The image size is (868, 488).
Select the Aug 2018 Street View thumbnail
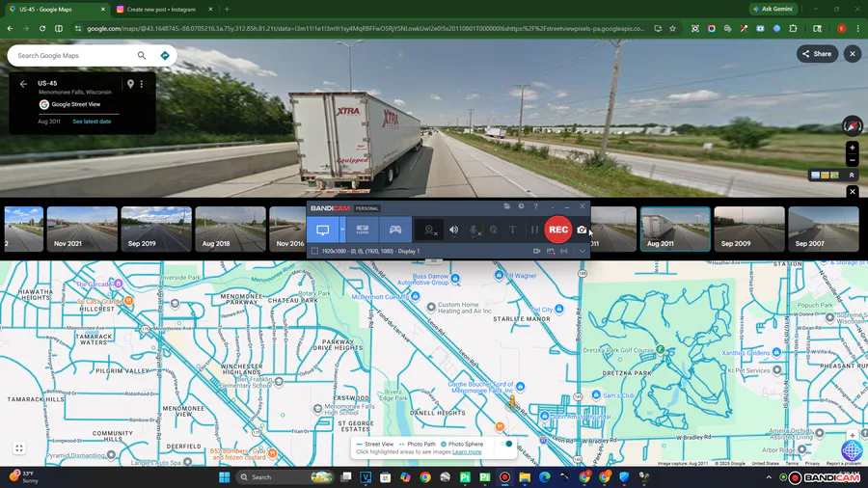(231, 230)
